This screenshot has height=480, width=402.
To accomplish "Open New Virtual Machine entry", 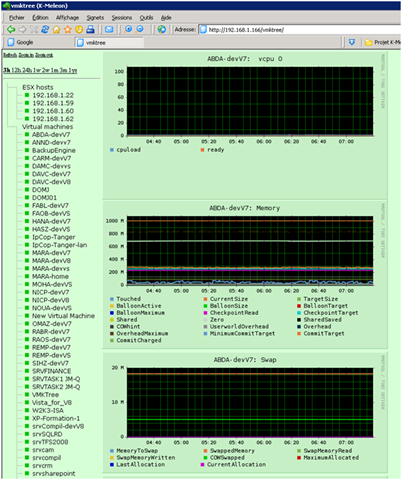I will pyautogui.click(x=63, y=316).
